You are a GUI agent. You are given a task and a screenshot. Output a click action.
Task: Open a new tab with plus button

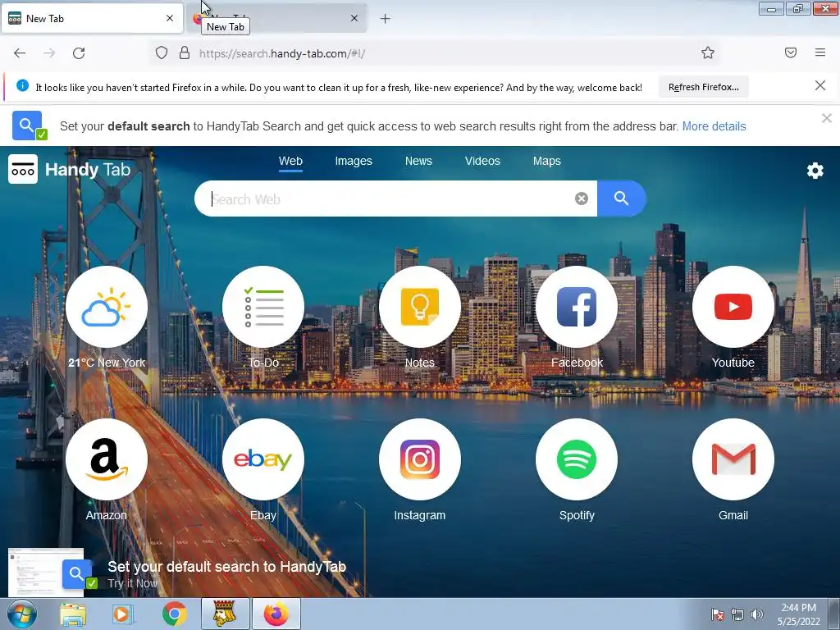pos(386,19)
